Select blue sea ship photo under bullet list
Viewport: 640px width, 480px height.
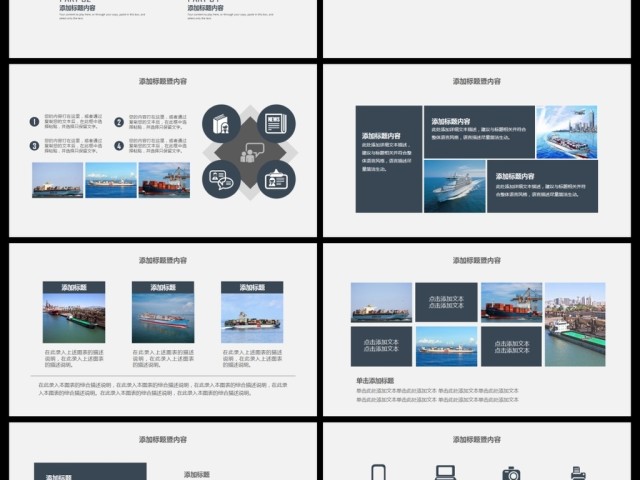(111, 180)
